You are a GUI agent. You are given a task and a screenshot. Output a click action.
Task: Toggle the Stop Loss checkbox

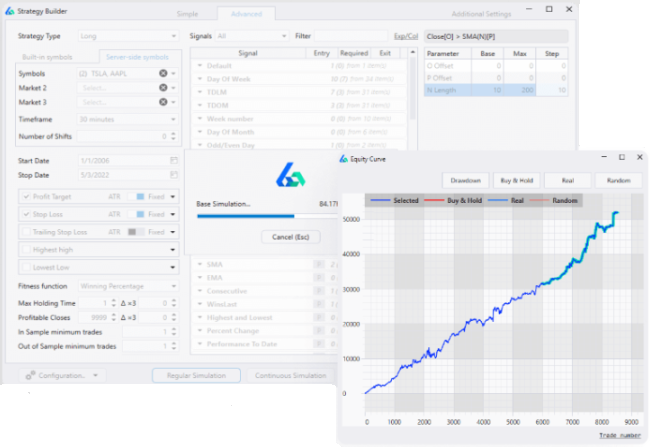[27, 214]
